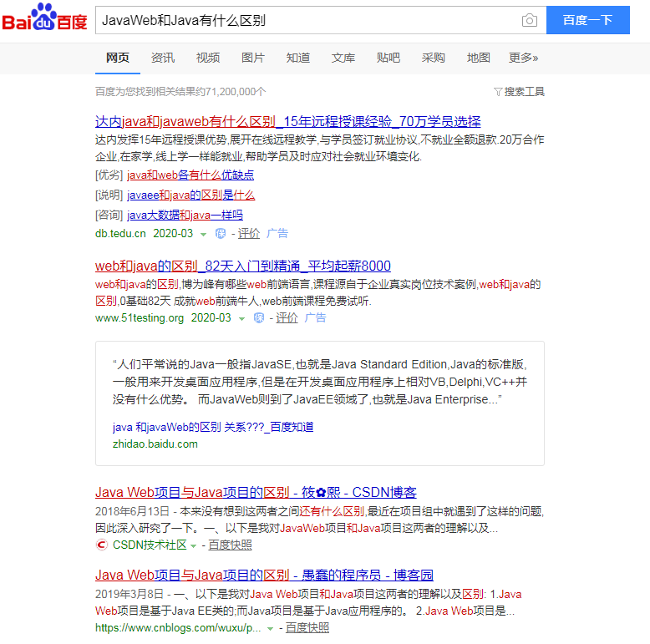Switch to the 资讯 tab
The height and width of the screenshot is (644, 650).
(162, 58)
